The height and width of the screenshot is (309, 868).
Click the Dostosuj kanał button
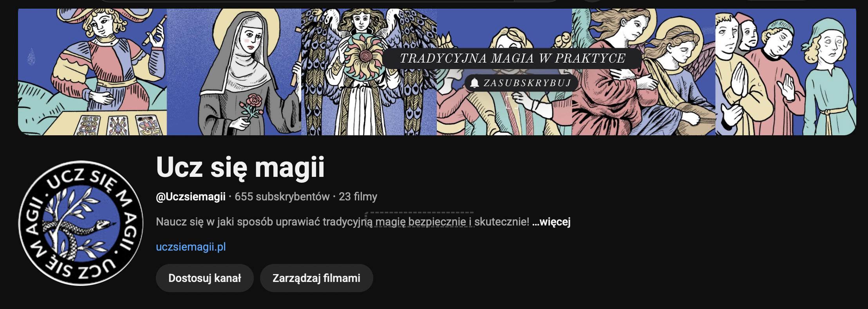pos(204,278)
